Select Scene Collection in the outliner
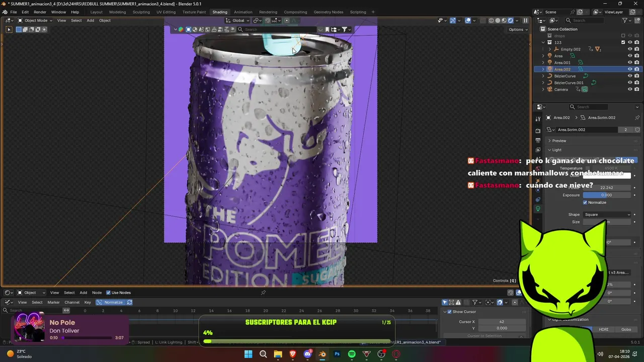Viewport: 644px width, 362px height. (x=562, y=29)
